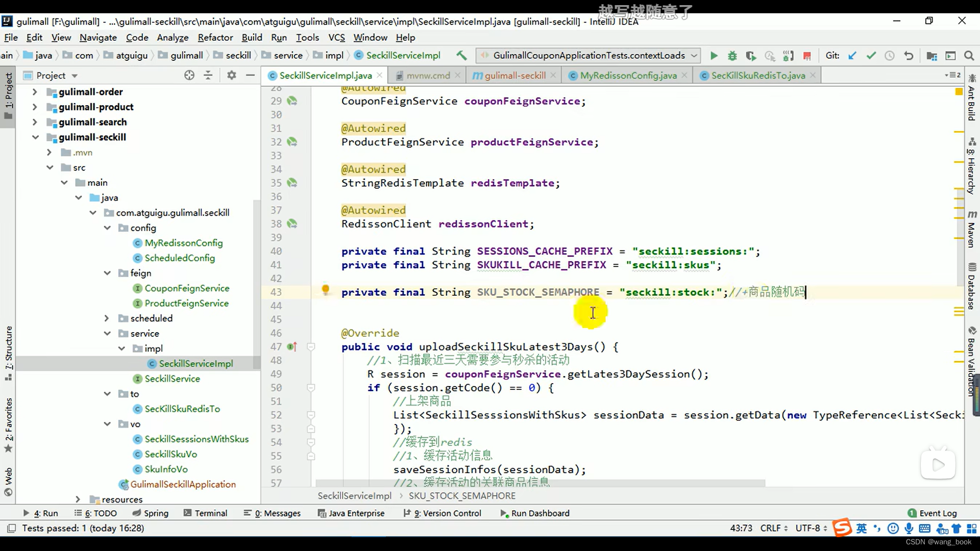Screen dimensions: 980x551
Task: Toggle the Web tool window button
Action: (9, 482)
